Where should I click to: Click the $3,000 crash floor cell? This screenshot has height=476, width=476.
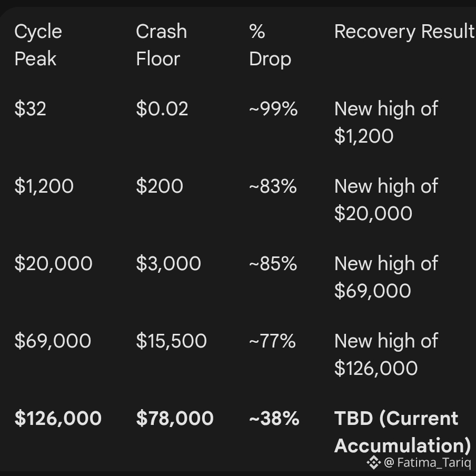pos(168,264)
